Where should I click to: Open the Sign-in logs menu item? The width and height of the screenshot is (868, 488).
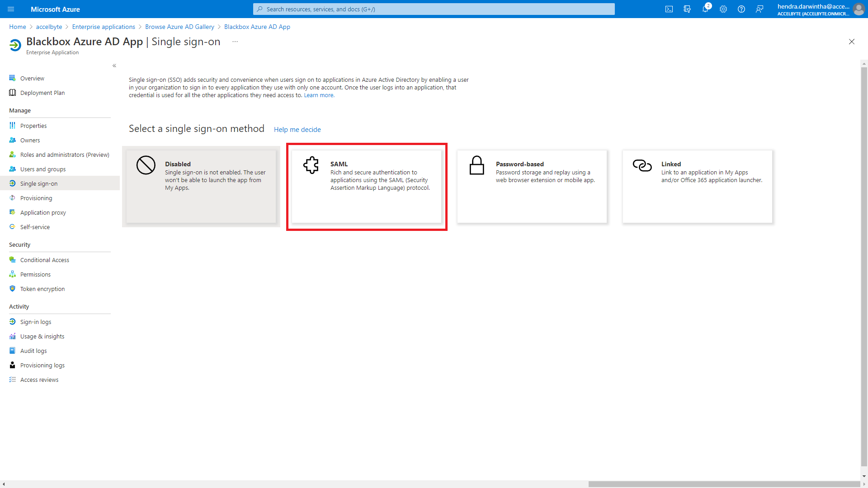(60, 322)
